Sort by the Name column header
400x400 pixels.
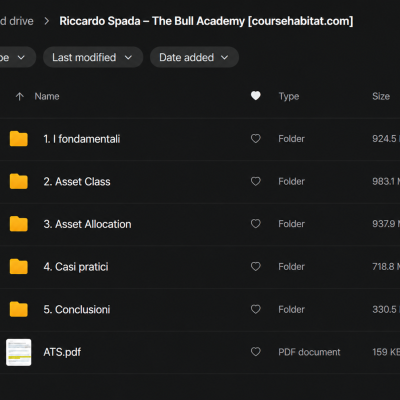[47, 96]
